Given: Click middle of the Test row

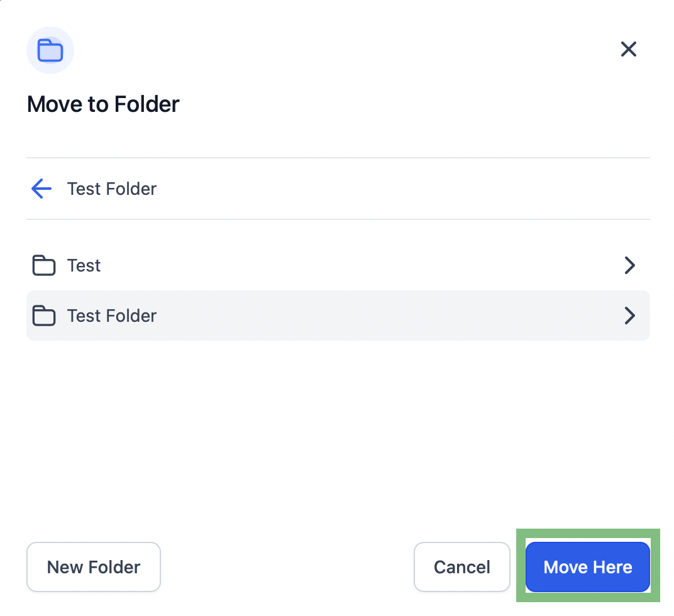Looking at the screenshot, I should point(338,265).
